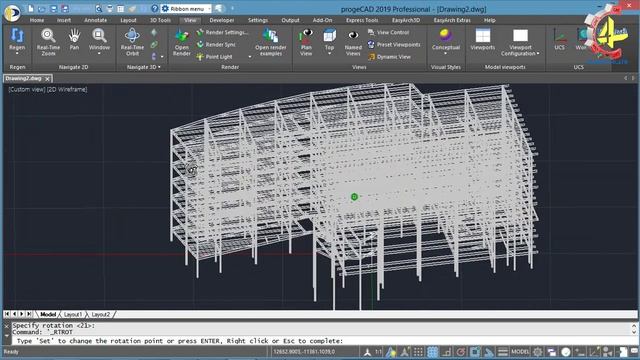Open the small Navigate 3D tools dropdown arrow
The height and width of the screenshot is (360, 640).
[x=162, y=57]
